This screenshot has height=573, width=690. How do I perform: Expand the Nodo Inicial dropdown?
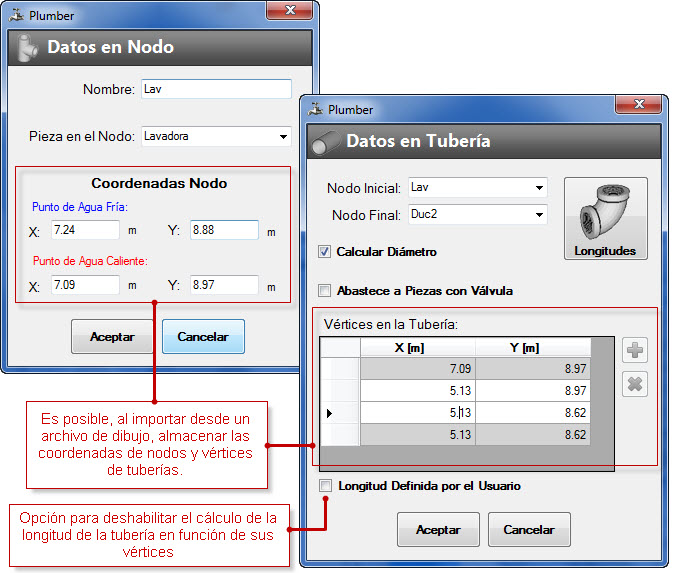click(540, 187)
